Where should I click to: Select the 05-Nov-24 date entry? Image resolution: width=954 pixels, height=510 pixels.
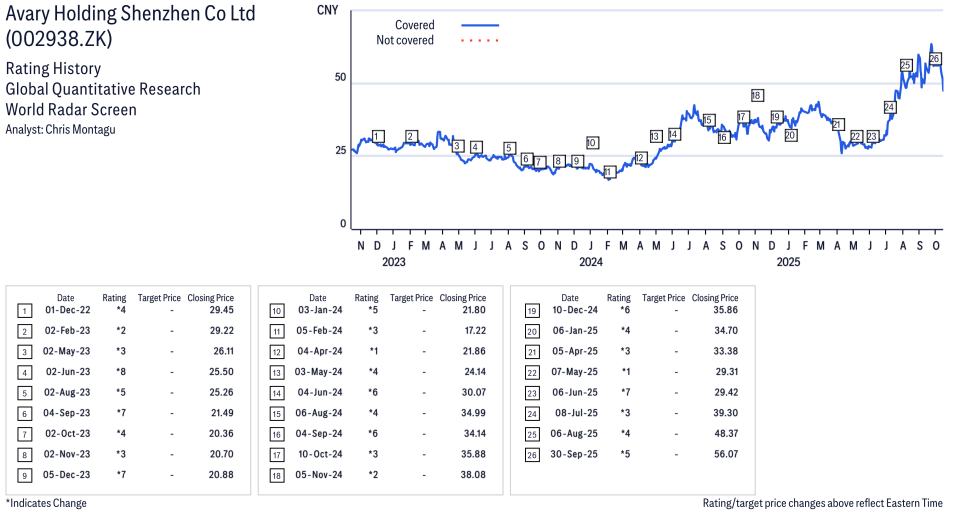pos(319,474)
